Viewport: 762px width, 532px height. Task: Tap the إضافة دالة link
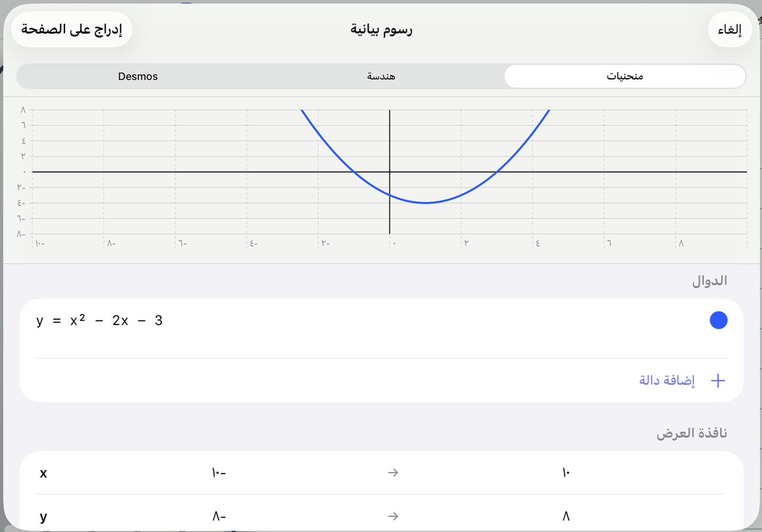pos(667,381)
